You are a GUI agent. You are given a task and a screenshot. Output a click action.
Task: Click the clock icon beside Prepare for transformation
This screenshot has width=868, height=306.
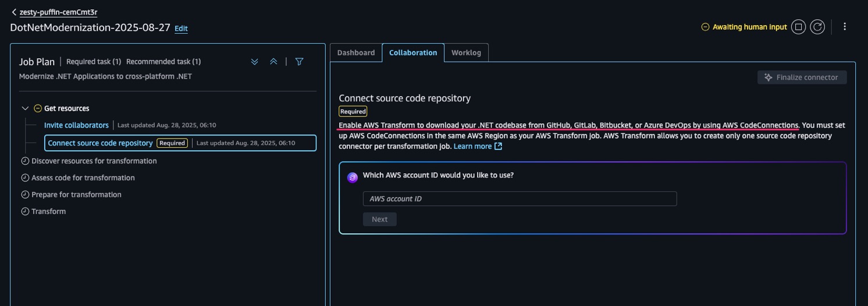(25, 195)
